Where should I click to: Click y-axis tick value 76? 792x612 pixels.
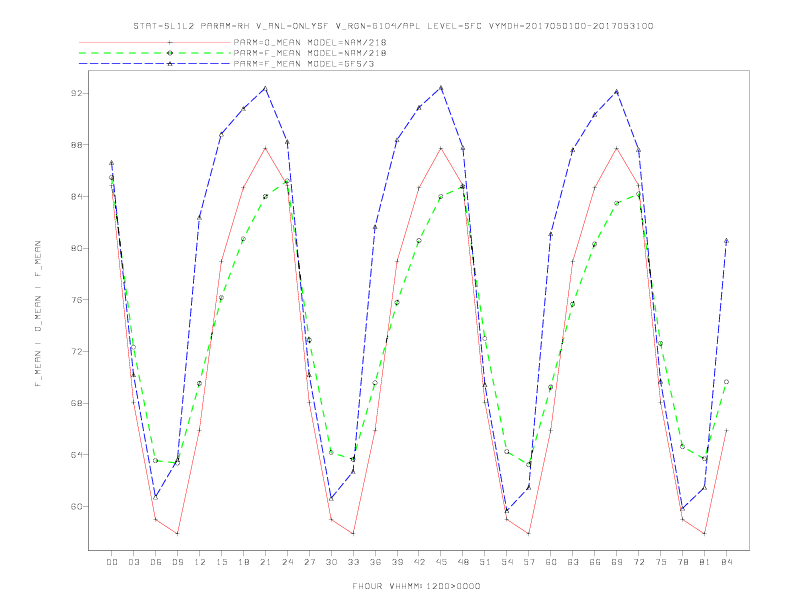78,300
